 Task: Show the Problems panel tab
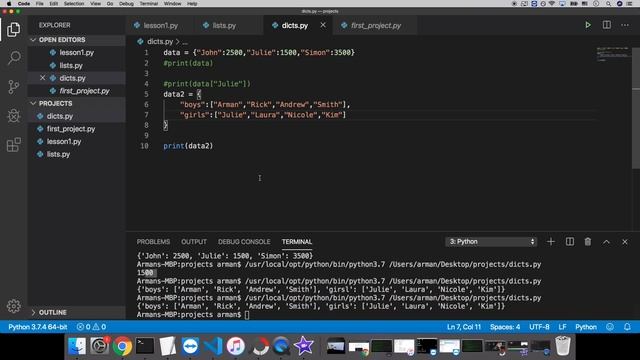[x=153, y=242]
